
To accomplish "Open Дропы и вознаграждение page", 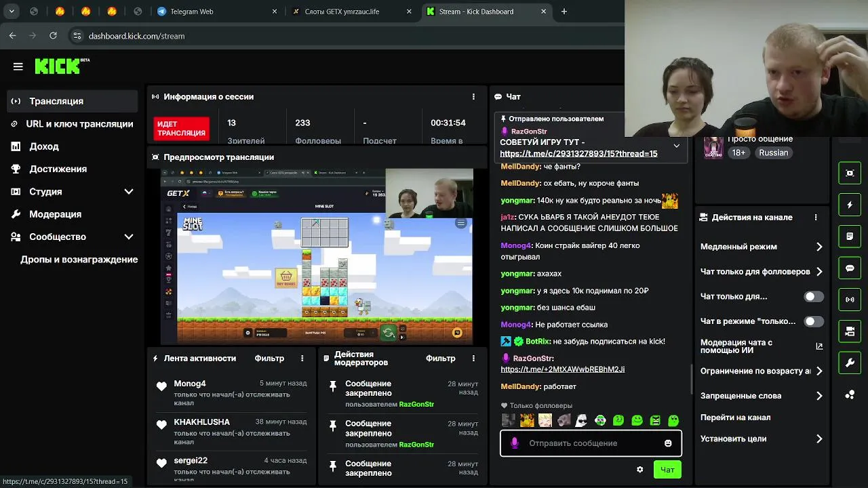I will tap(79, 260).
